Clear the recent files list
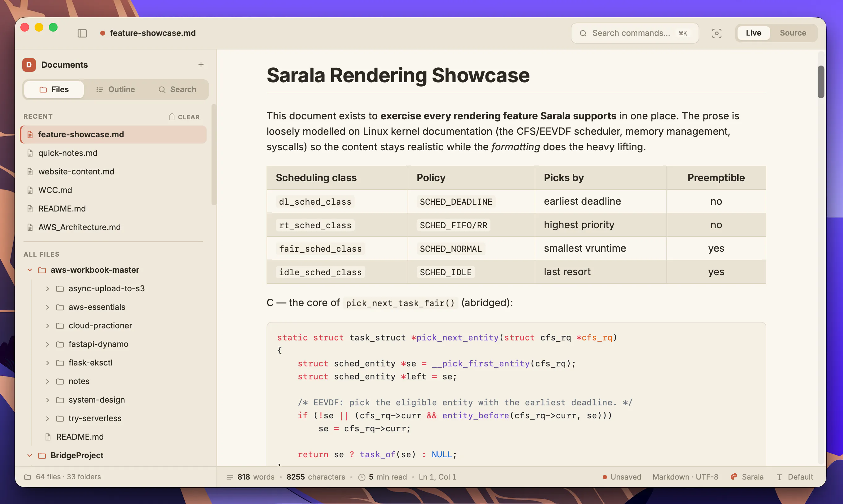The height and width of the screenshot is (504, 843). coord(184,117)
